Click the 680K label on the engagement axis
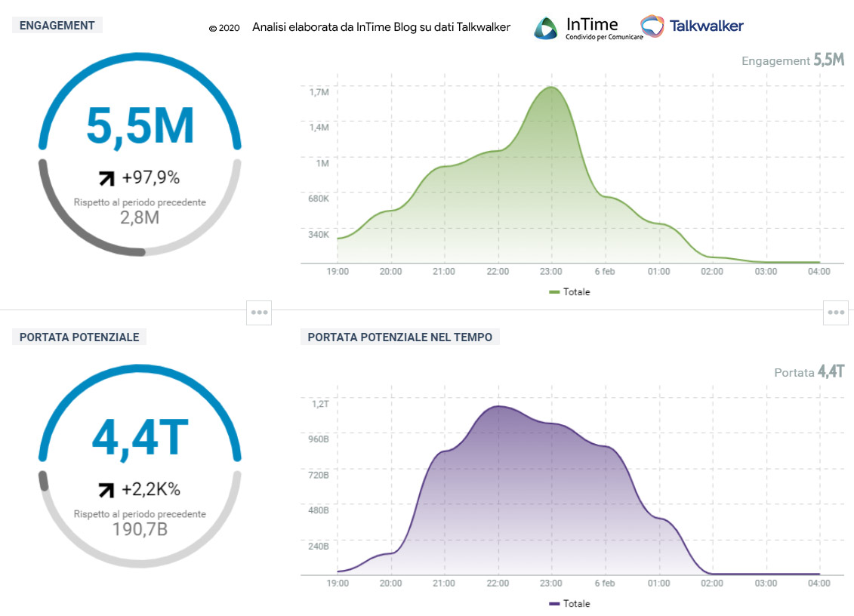The width and height of the screenshot is (854, 616). click(x=319, y=199)
